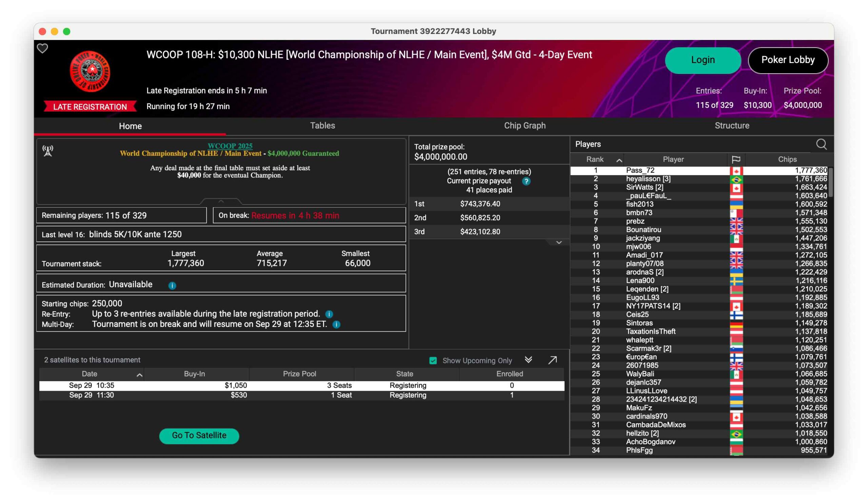The width and height of the screenshot is (868, 503).
Task: Click the heart favorite icon
Action: tap(42, 49)
